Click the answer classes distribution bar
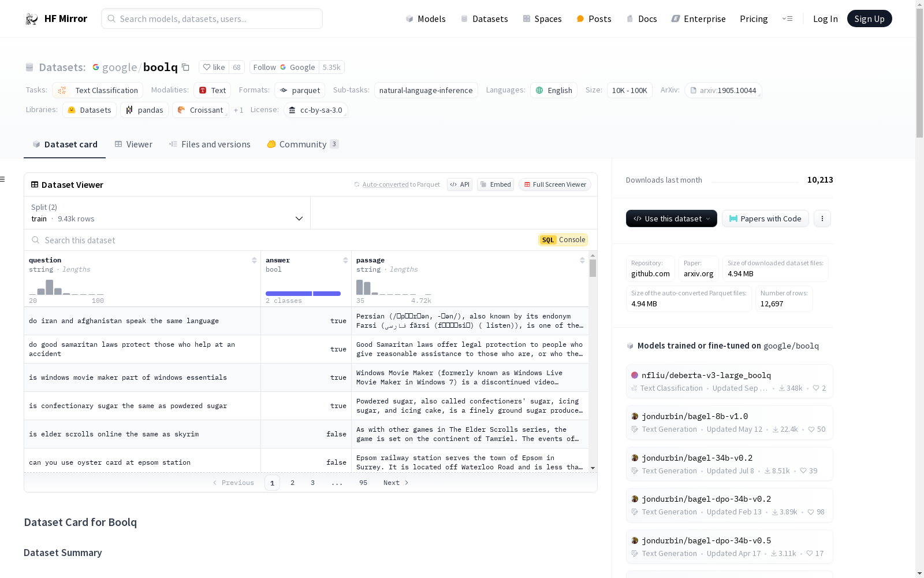This screenshot has height=578, width=924. 303,294
